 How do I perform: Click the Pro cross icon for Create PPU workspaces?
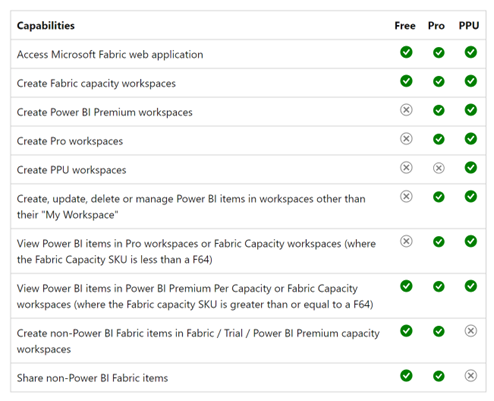coord(439,168)
